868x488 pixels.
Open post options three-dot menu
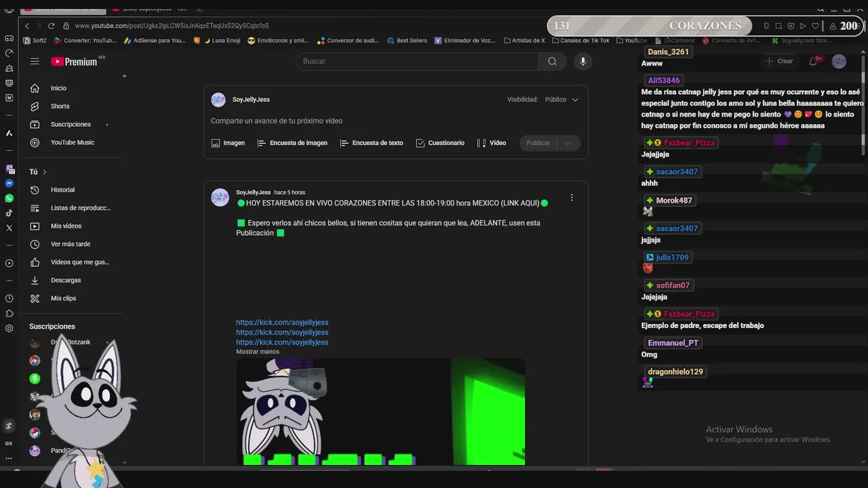[x=572, y=197]
